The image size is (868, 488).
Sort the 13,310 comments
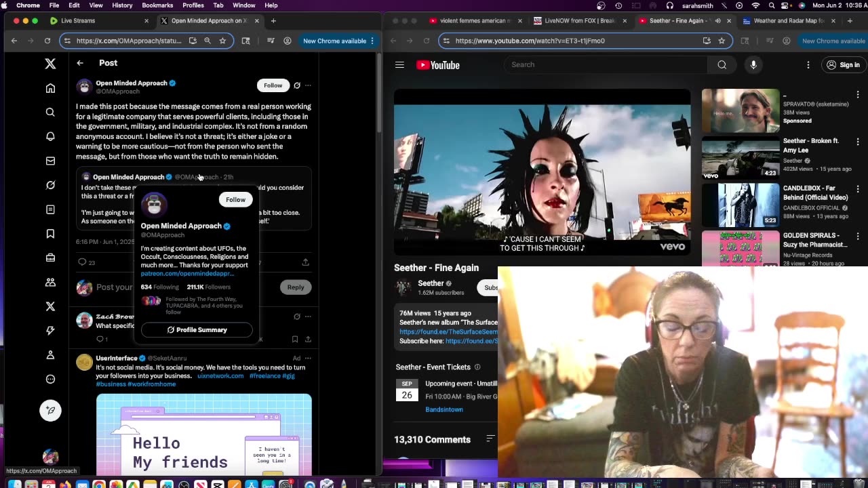point(490,439)
